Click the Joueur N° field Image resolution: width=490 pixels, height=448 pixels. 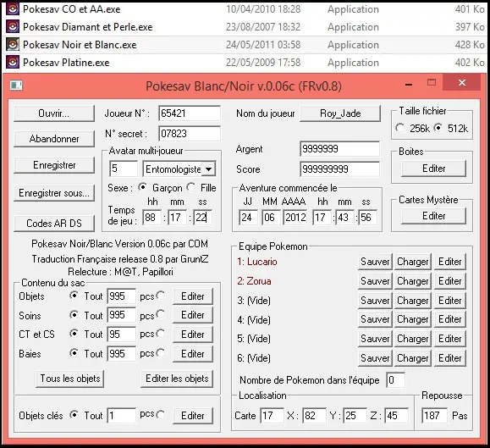tap(190, 113)
